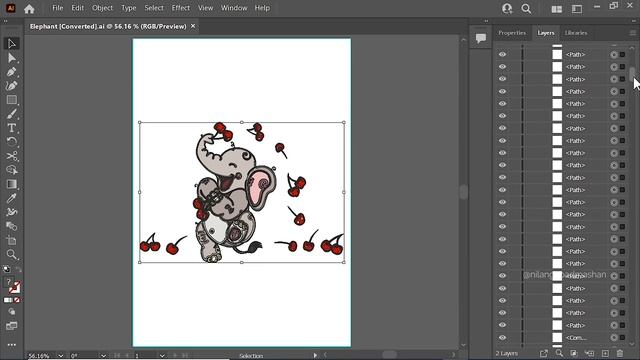Screen dimensions: 640x360
Task: Open the Select menu
Action: coord(154,8)
